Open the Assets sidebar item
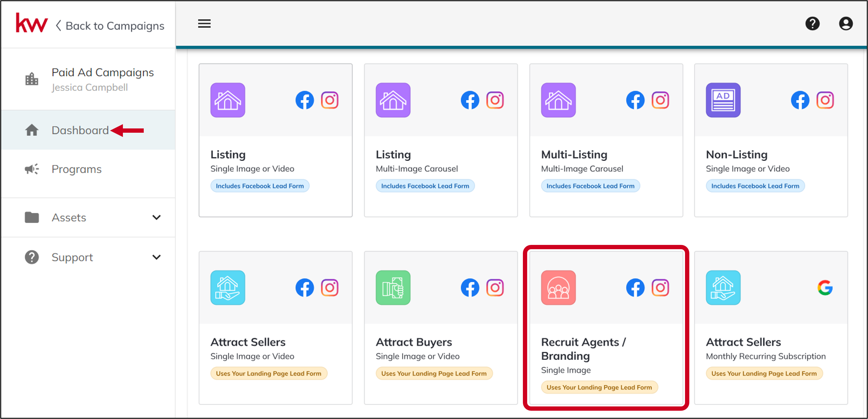This screenshot has height=419, width=868. (88, 217)
